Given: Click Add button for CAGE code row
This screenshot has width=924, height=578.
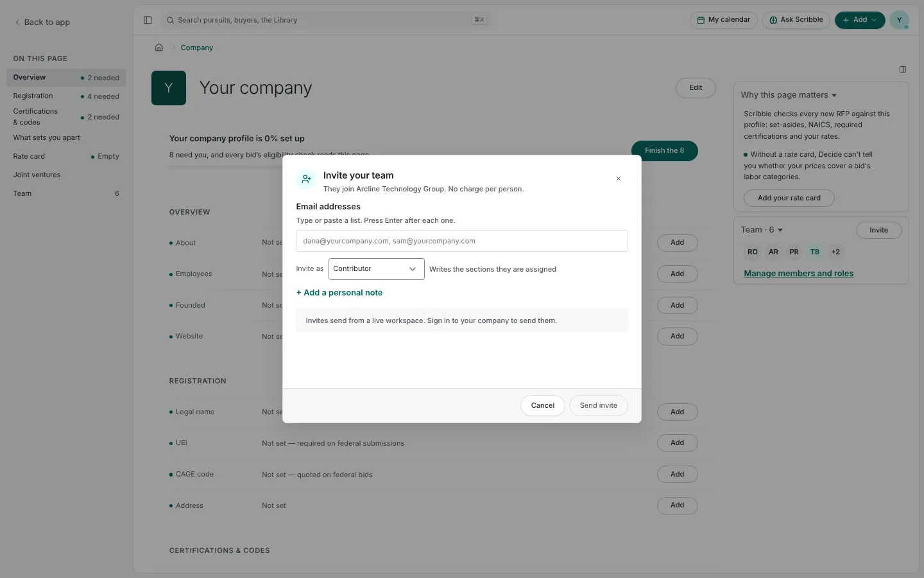Looking at the screenshot, I should click(x=678, y=475).
